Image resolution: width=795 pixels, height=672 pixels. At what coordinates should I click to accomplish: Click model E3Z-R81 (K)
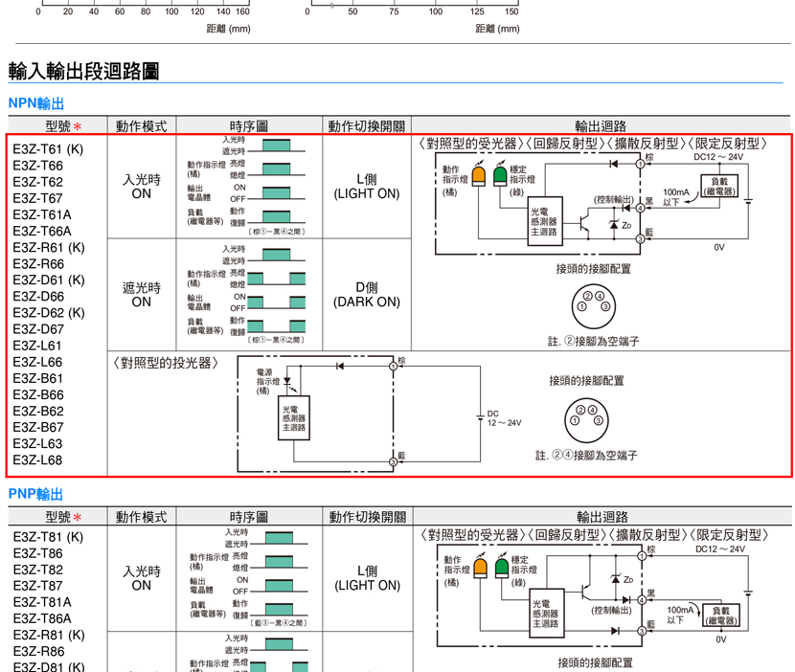[49, 635]
